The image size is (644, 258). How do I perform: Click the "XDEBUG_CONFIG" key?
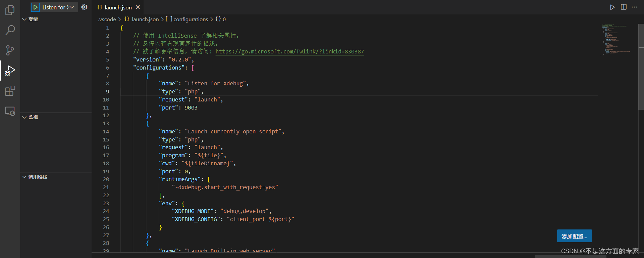click(196, 219)
